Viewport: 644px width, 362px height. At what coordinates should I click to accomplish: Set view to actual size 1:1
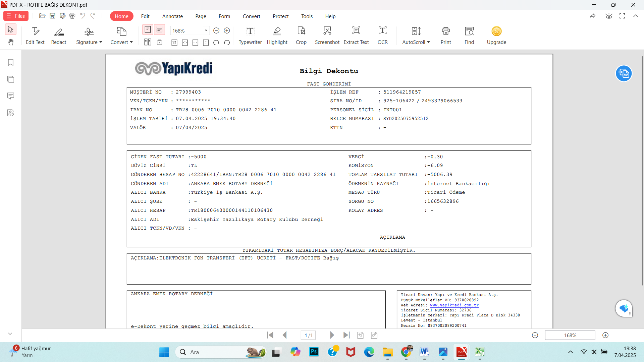pos(174,43)
